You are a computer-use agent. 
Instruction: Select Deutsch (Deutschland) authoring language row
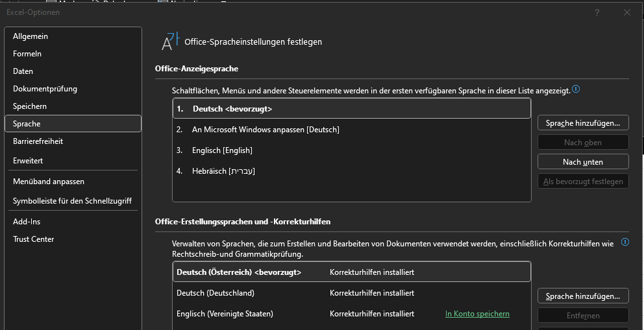tap(352, 293)
